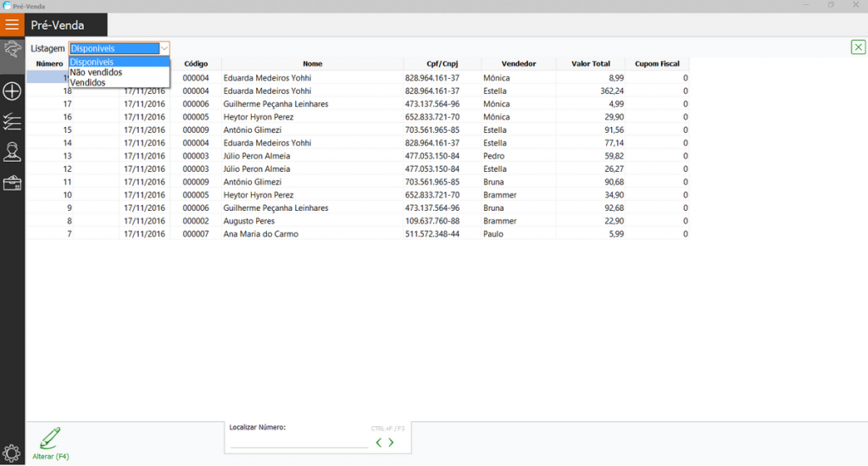Open the checklist icon in sidebar
Image resolution: width=868 pixels, height=466 pixels.
(12, 122)
